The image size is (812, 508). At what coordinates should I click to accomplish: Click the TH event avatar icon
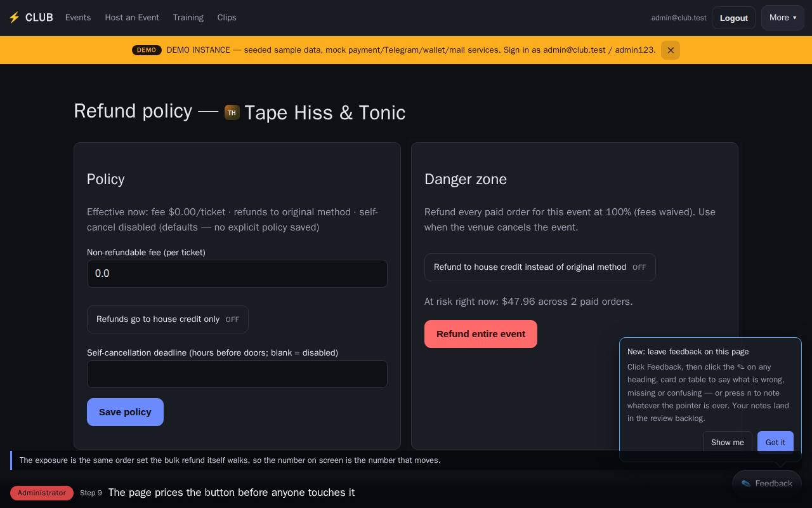(x=232, y=112)
